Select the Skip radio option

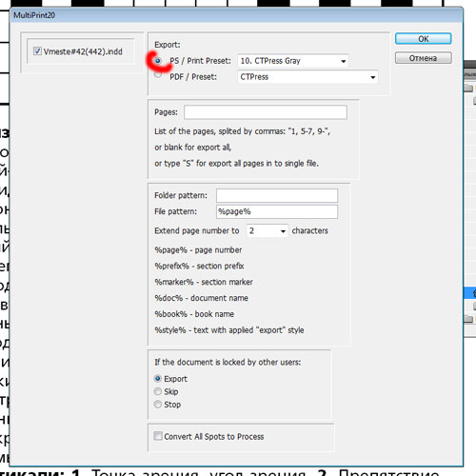(158, 391)
